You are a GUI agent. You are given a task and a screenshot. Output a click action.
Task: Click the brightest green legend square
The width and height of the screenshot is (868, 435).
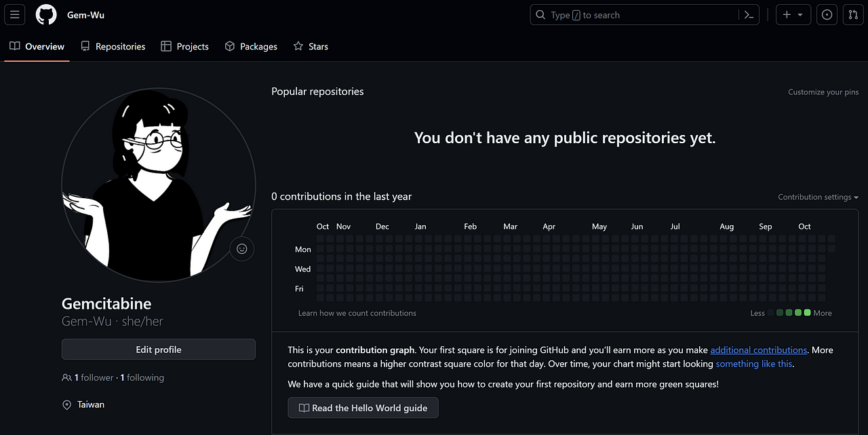[x=807, y=313]
